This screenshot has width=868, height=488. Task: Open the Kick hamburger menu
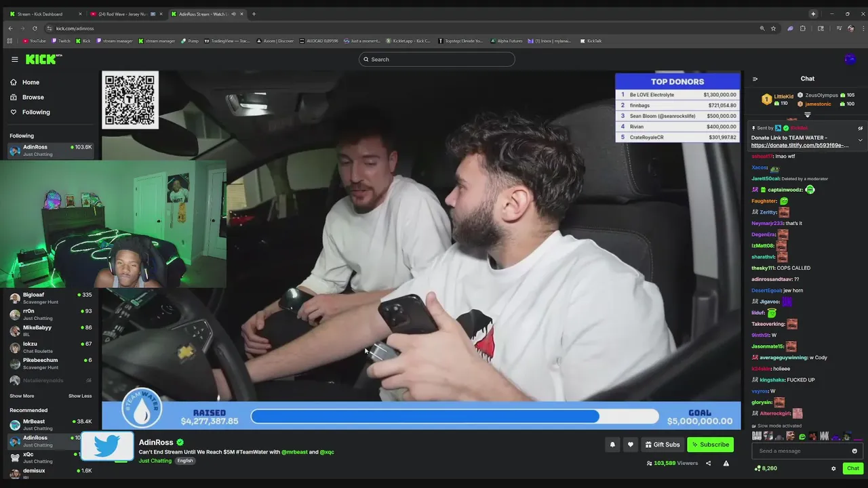point(14,60)
